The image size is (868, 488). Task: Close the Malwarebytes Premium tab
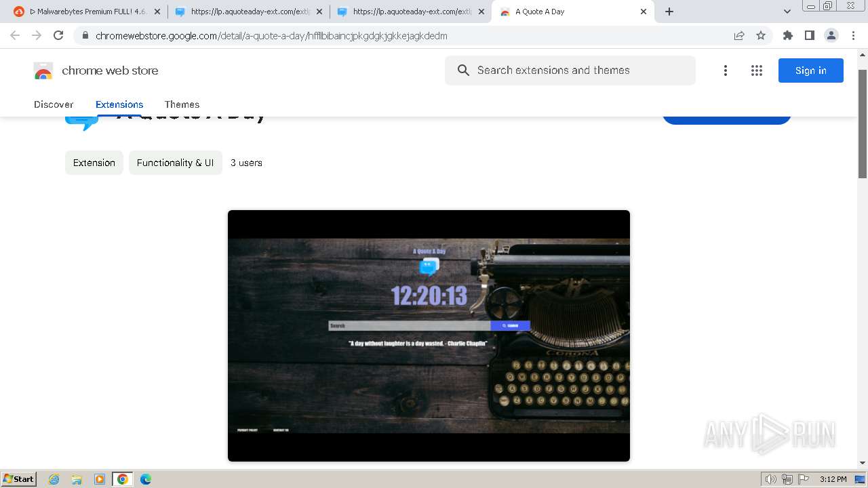pyautogui.click(x=157, y=12)
